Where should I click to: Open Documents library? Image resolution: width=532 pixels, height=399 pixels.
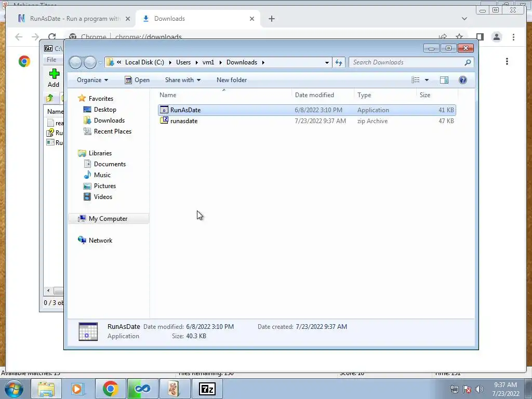110,164
